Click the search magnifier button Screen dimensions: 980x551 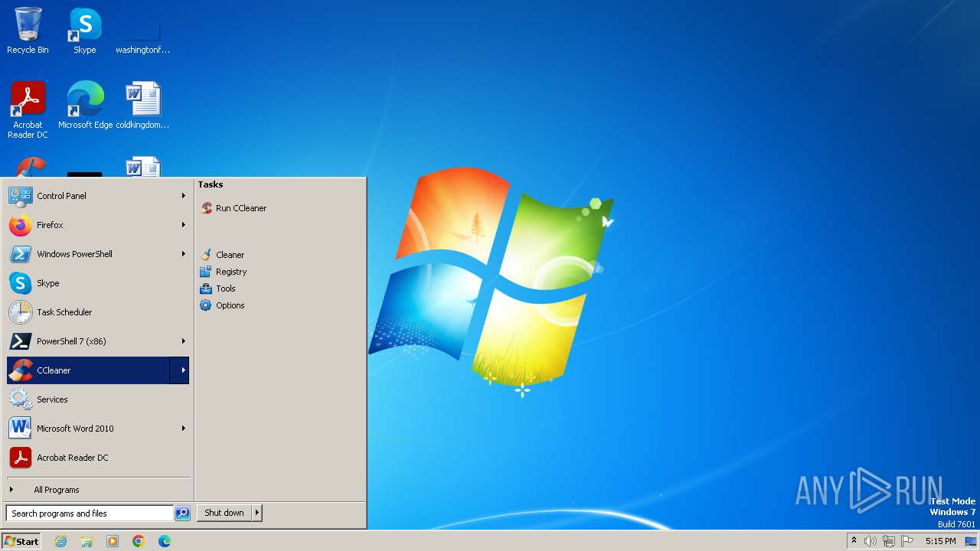coord(182,514)
